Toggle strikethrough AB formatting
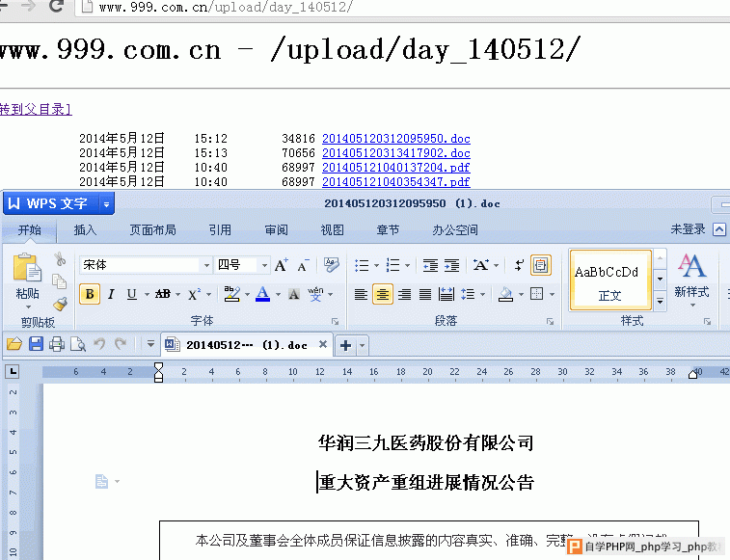 tap(162, 294)
